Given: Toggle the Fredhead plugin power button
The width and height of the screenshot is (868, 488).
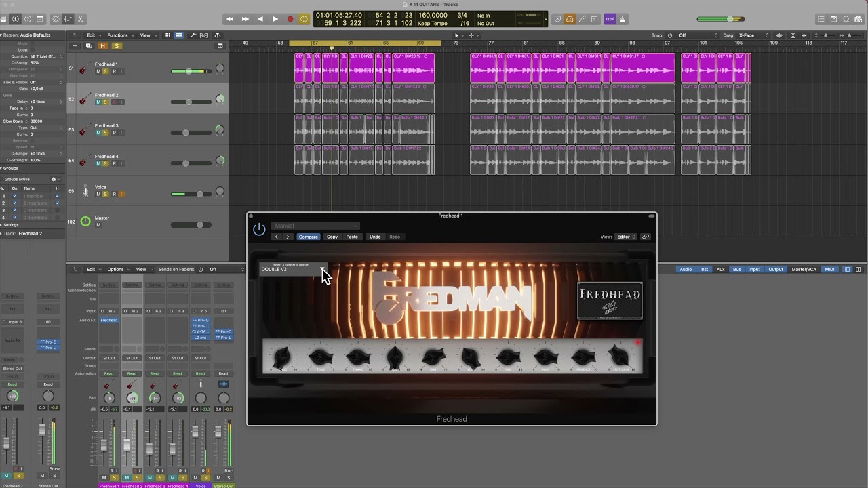Looking at the screenshot, I should [x=259, y=229].
